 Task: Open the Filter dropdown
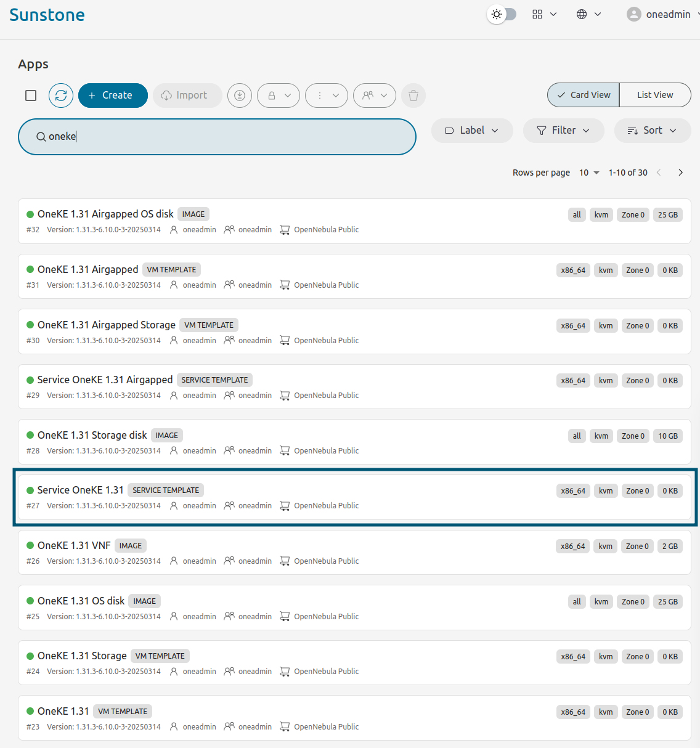pos(563,131)
